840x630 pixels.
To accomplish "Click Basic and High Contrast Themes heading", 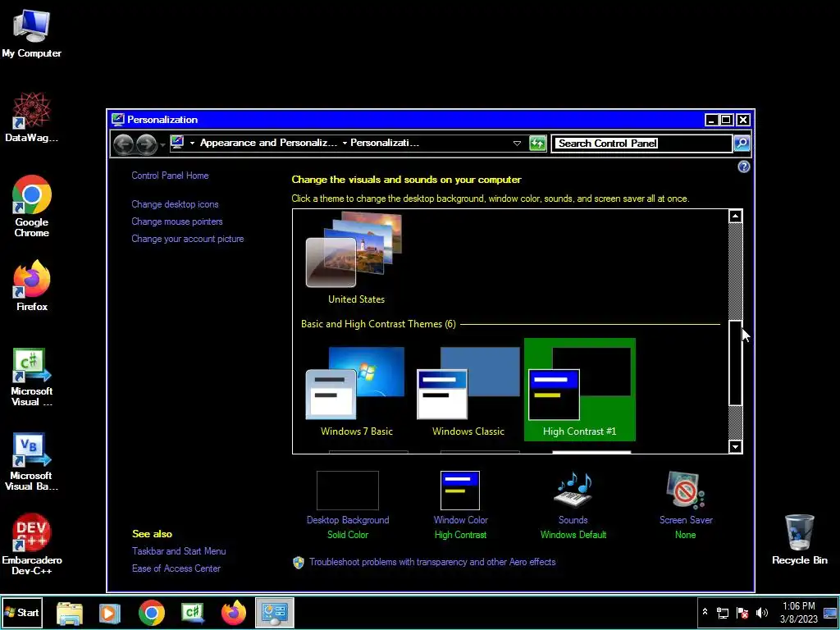I will (x=378, y=323).
